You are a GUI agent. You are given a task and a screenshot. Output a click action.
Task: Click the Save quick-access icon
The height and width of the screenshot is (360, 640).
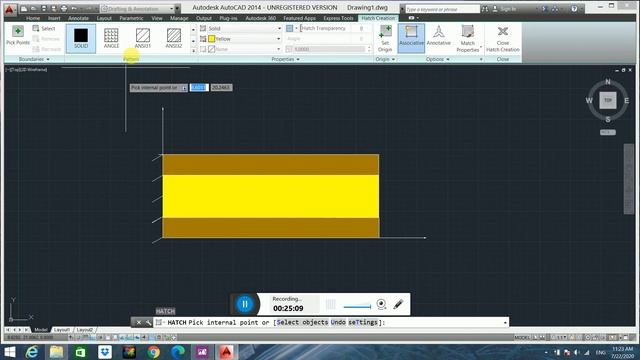pyautogui.click(x=44, y=9)
